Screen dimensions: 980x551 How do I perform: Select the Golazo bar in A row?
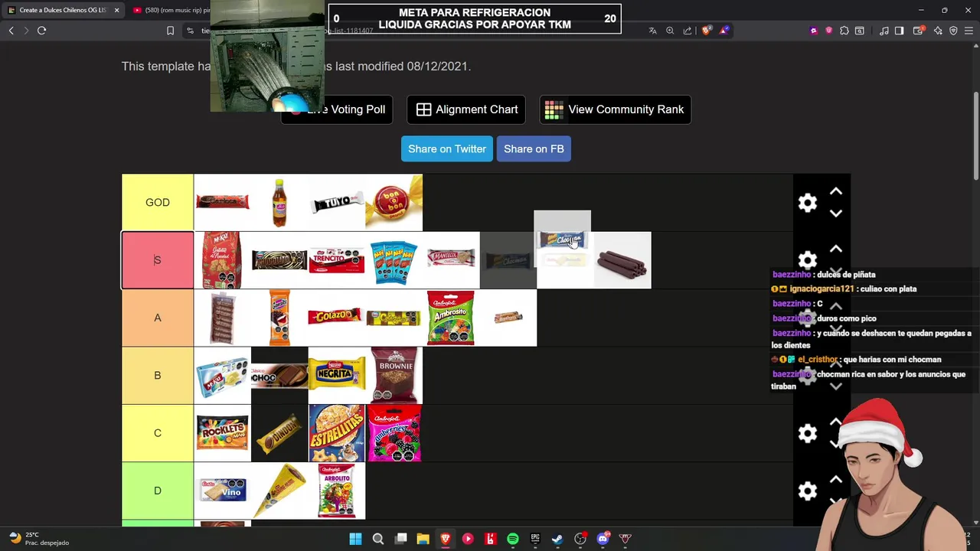point(337,318)
